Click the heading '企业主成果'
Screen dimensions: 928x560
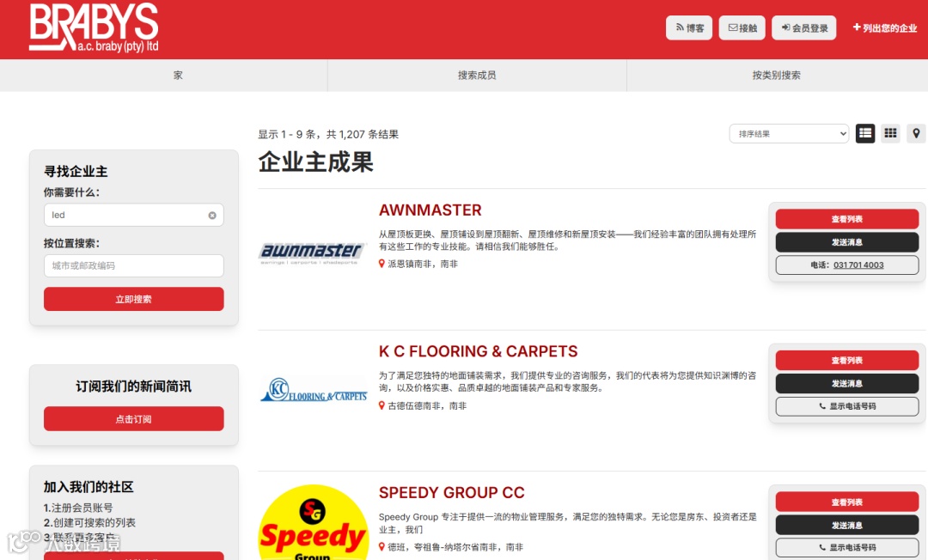tap(316, 162)
